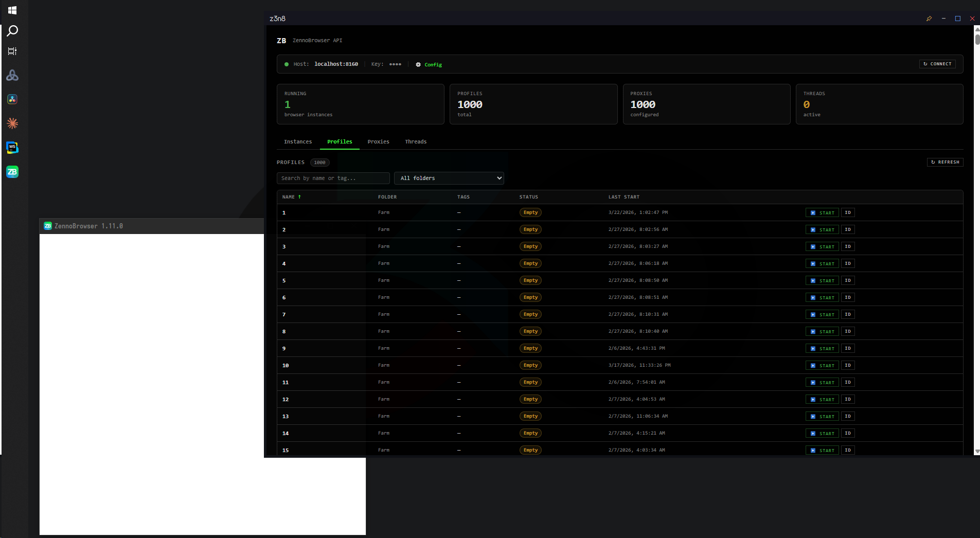The height and width of the screenshot is (538, 980).
Task: Launch profile 7 with its START button
Action: tap(822, 314)
